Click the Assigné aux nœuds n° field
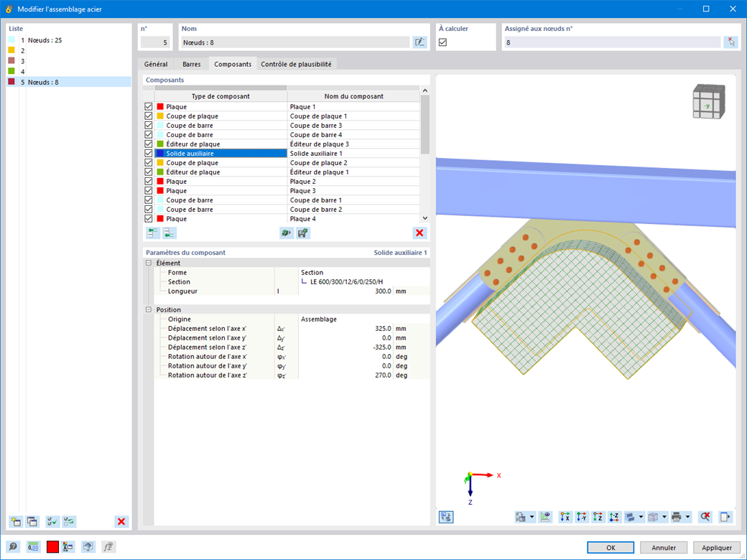Image resolution: width=747 pixels, height=560 pixels. tap(612, 42)
